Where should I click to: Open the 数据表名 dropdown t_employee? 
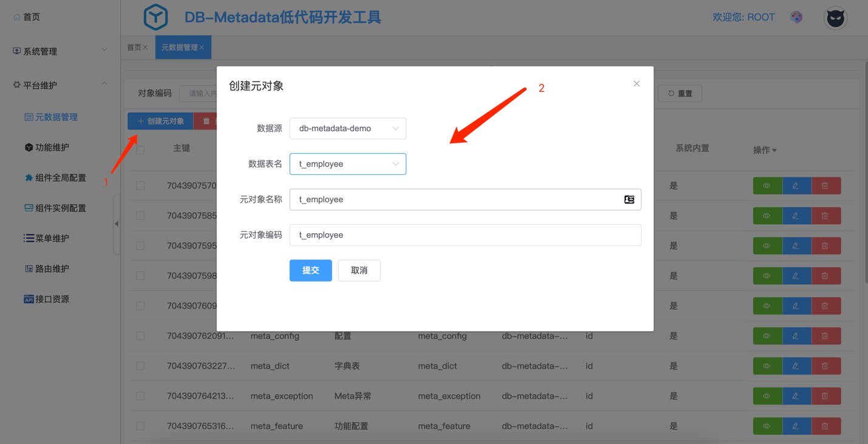point(347,164)
